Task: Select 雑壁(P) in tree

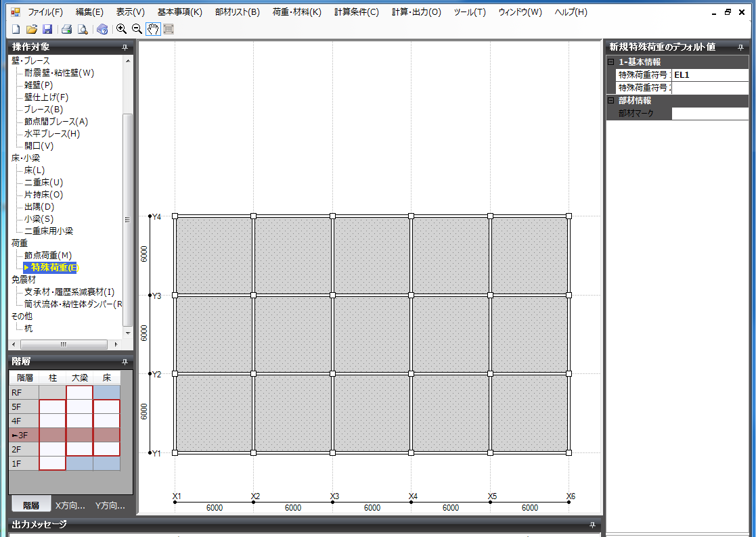Action: click(x=39, y=85)
